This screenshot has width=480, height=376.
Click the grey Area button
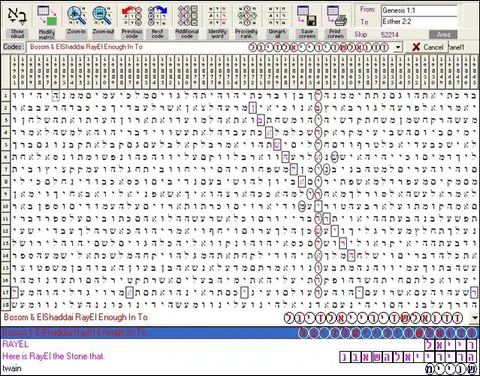443,34
